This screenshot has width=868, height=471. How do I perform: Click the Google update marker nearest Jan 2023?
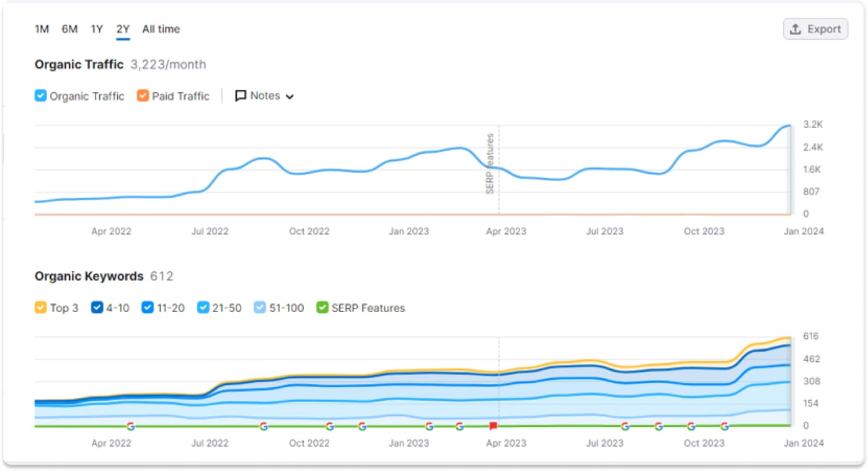(x=429, y=426)
